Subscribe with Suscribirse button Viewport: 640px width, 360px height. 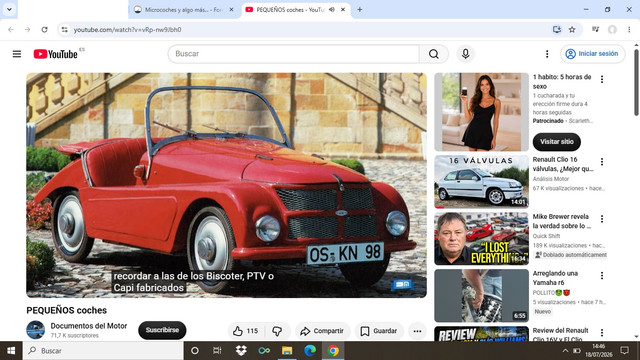tap(162, 330)
